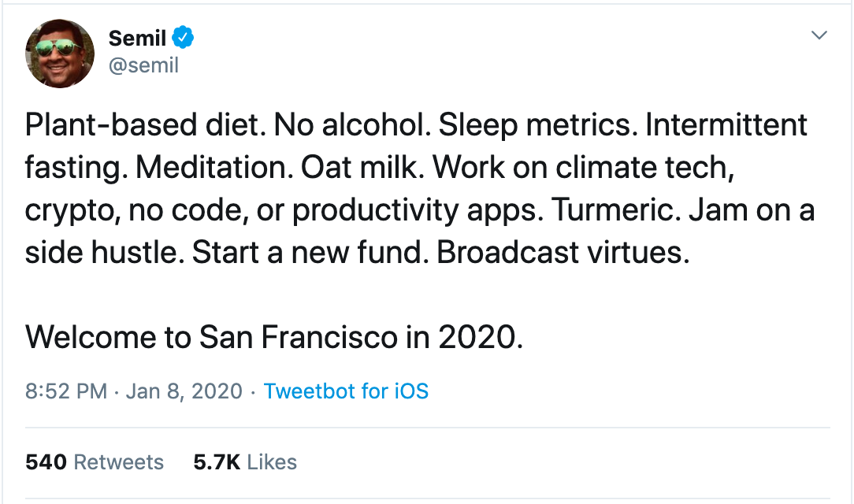Click the bold 540 retweet count
This screenshot has width=854, height=504.
tap(46, 462)
